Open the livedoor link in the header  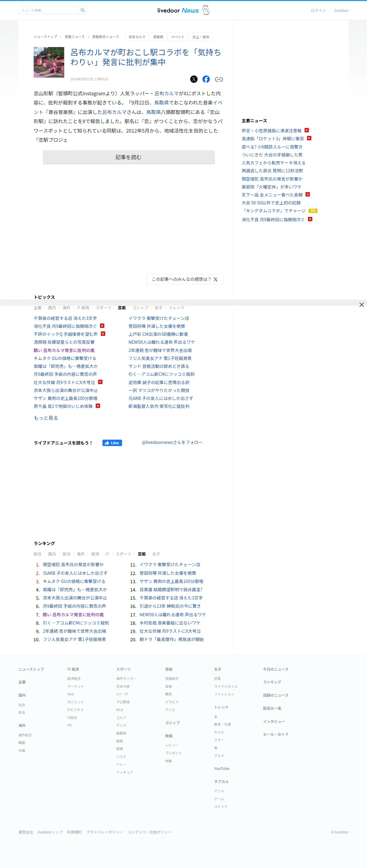[x=341, y=10]
